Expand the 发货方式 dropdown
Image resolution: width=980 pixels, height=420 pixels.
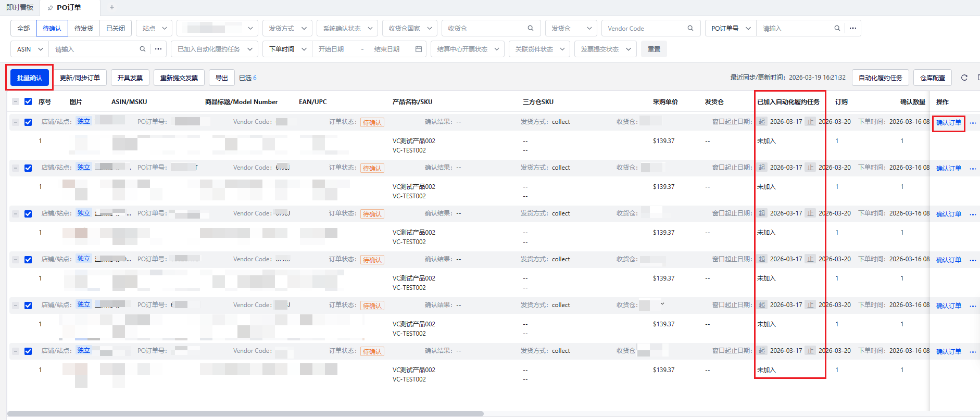287,28
